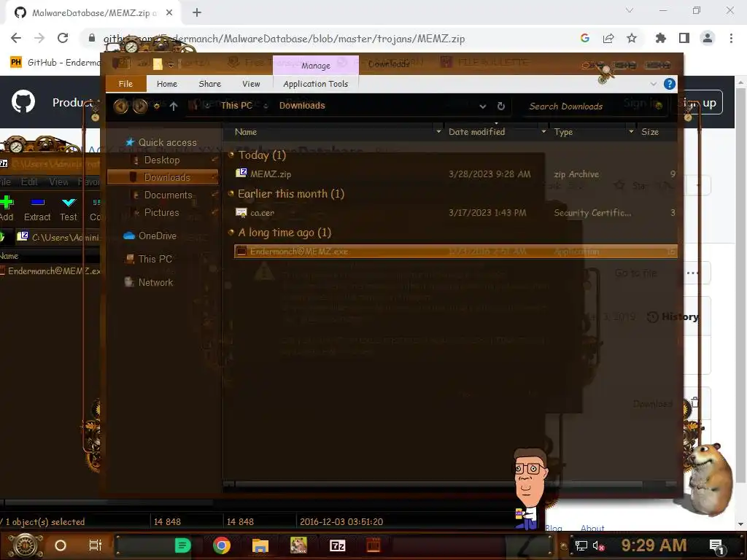Click the 7-Zip Add plus icon

[7, 203]
